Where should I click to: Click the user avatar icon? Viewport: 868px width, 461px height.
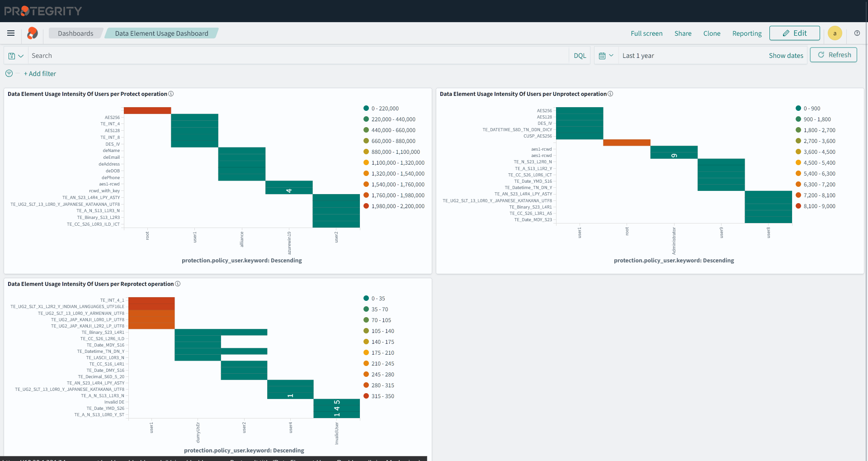point(835,33)
